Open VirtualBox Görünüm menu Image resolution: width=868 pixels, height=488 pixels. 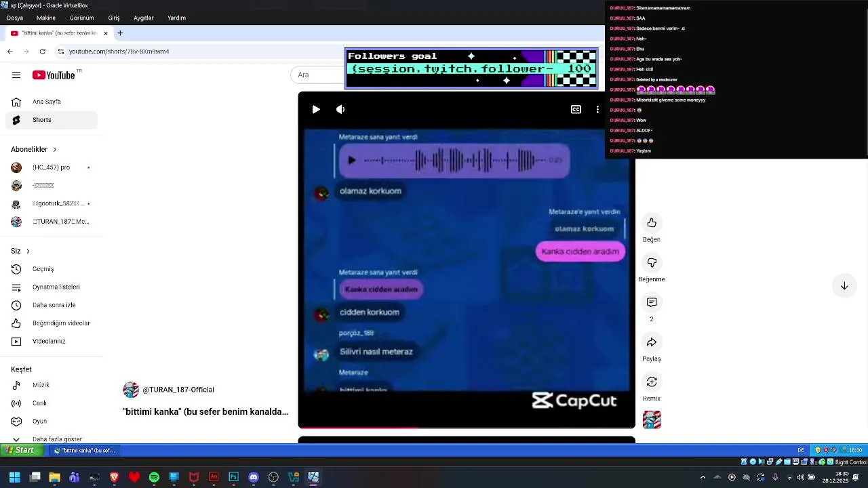click(x=82, y=18)
